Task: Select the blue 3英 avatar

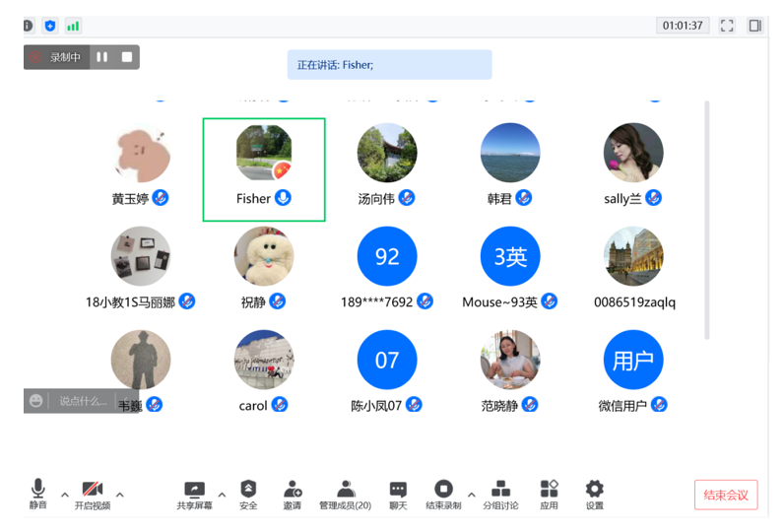Action: coord(510,256)
